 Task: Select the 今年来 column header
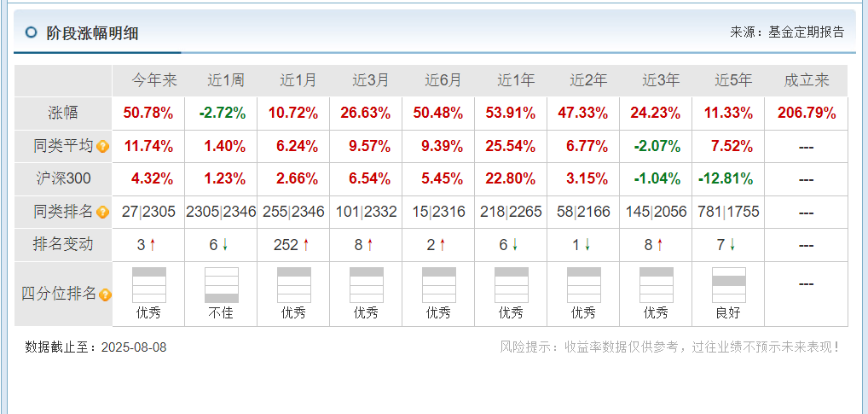click(153, 81)
